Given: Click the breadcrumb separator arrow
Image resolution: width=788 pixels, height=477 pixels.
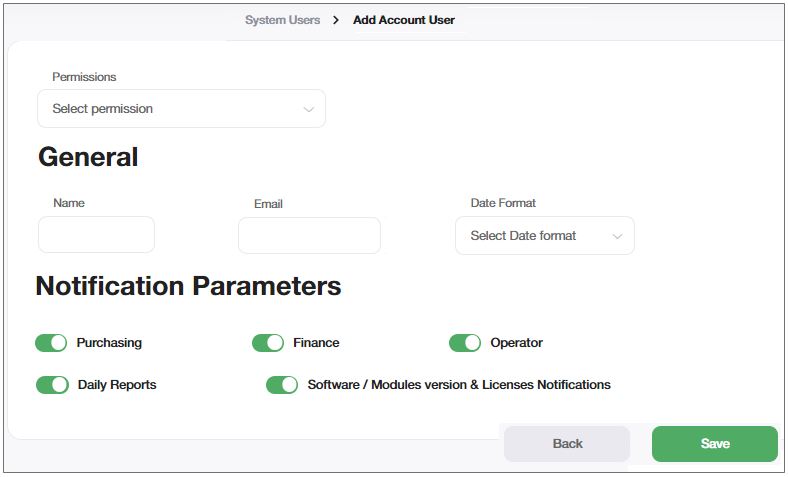Looking at the screenshot, I should 336,20.
